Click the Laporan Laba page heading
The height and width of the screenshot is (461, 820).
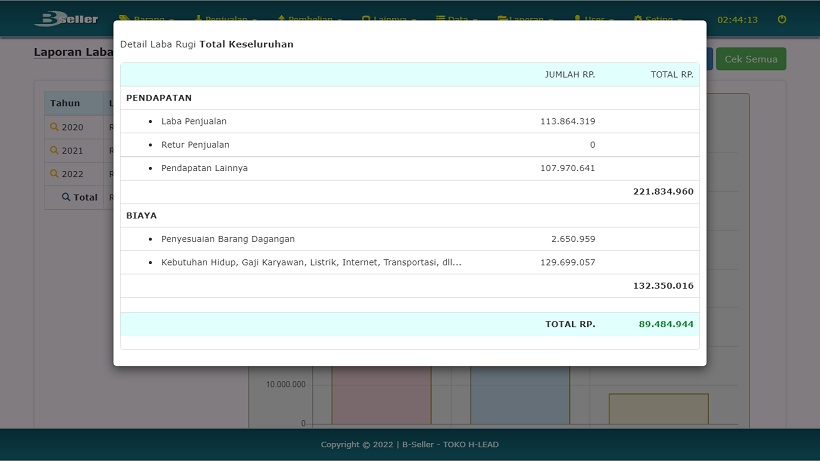tap(72, 52)
